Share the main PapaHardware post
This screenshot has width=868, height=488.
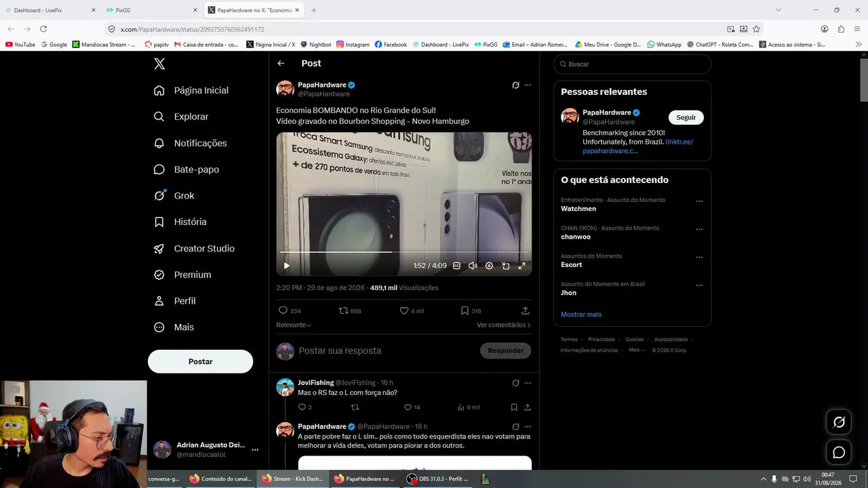pos(526,310)
